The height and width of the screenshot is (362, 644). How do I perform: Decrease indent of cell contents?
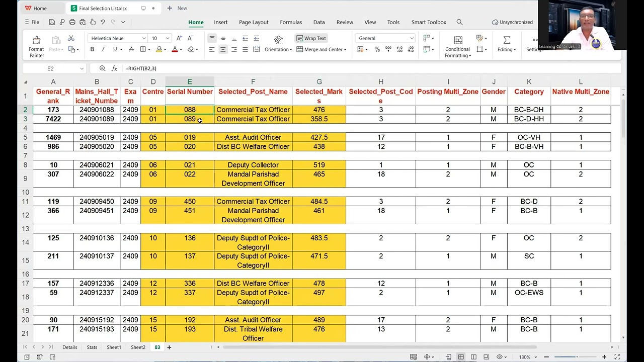coord(245,38)
